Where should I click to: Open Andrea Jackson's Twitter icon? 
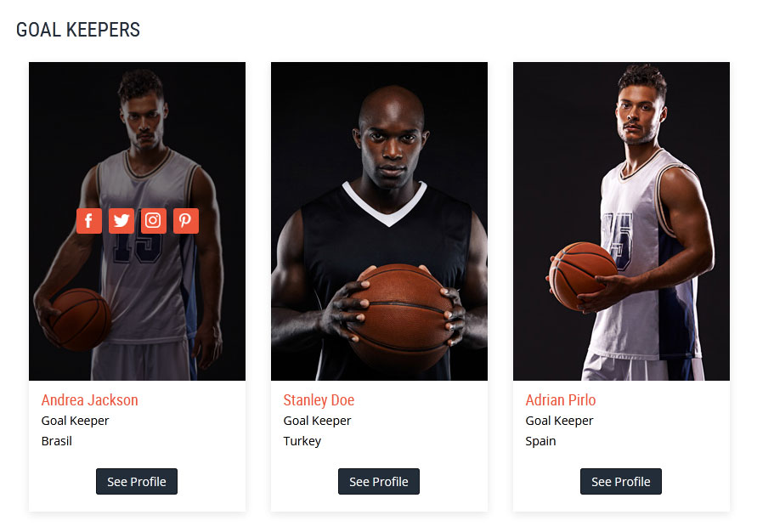(x=121, y=221)
